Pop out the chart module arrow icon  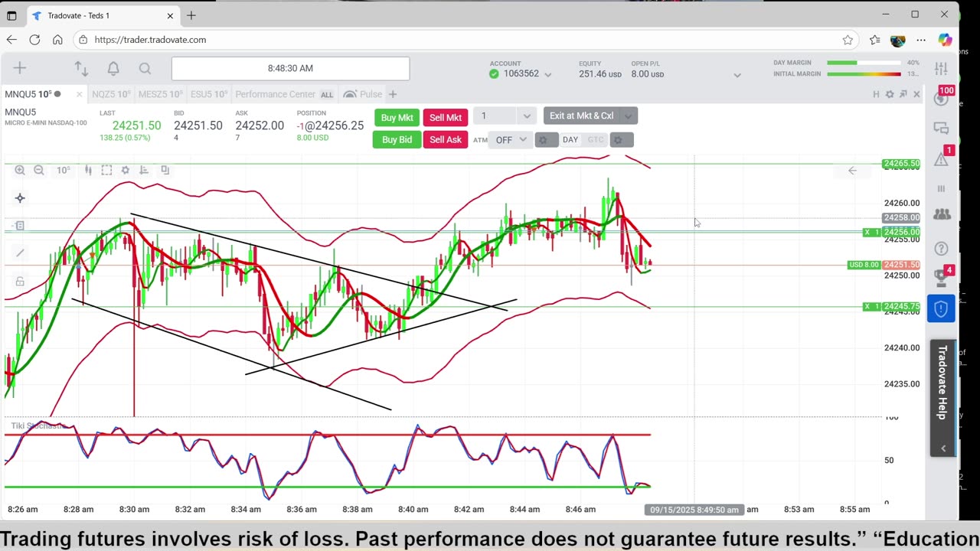[903, 94]
